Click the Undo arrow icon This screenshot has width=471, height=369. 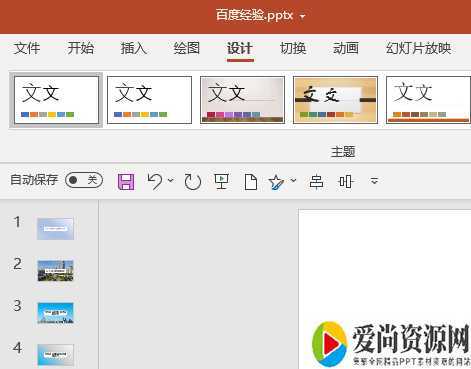pyautogui.click(x=155, y=182)
